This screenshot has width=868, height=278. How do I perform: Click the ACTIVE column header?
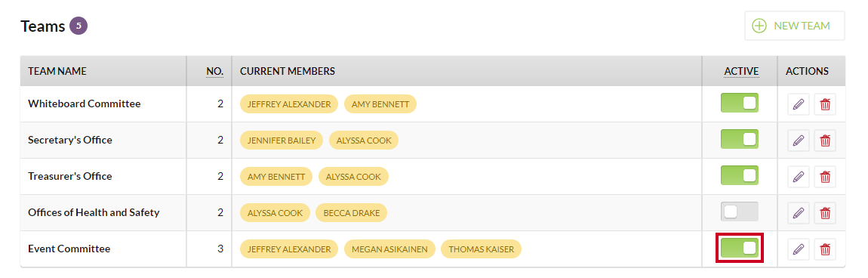741,72
